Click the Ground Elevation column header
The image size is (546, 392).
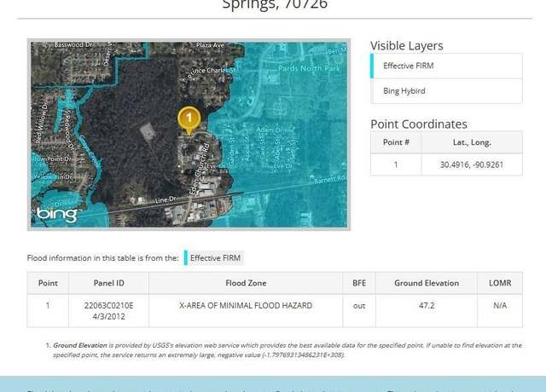[427, 283]
